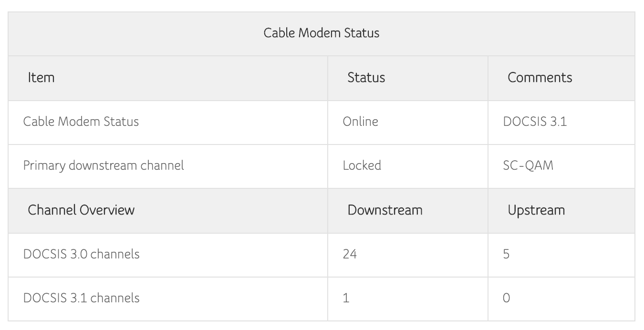Image resolution: width=644 pixels, height=330 pixels.
Task: Click the upstream value 0
Action: [506, 298]
